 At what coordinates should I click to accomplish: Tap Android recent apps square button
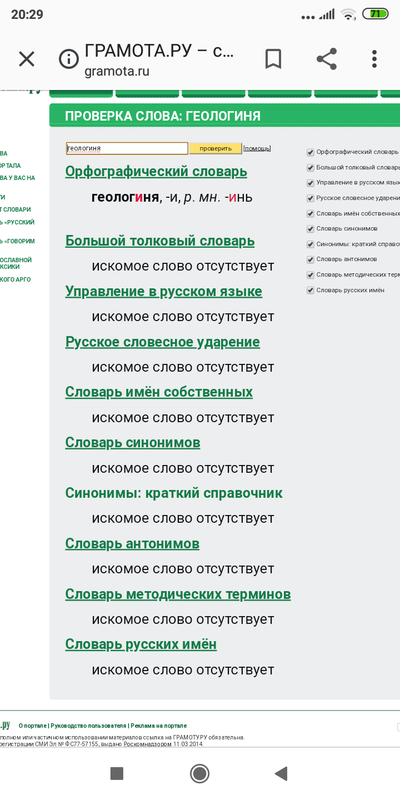pyautogui.click(x=117, y=773)
